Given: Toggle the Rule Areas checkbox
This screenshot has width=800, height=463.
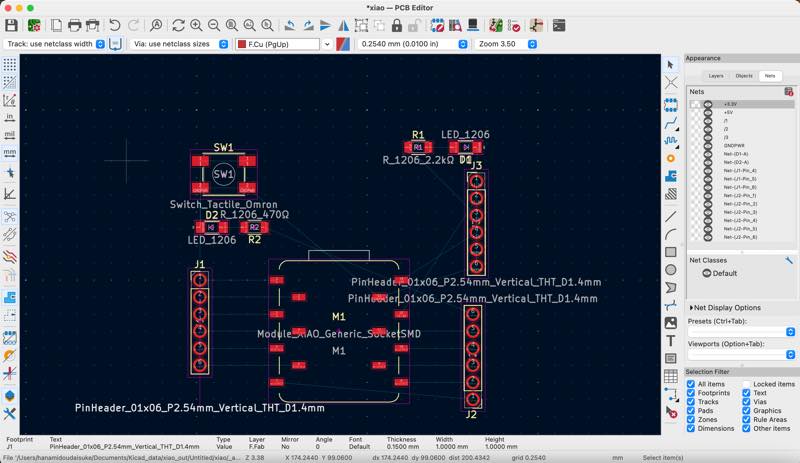Looking at the screenshot, I should tap(746, 420).
